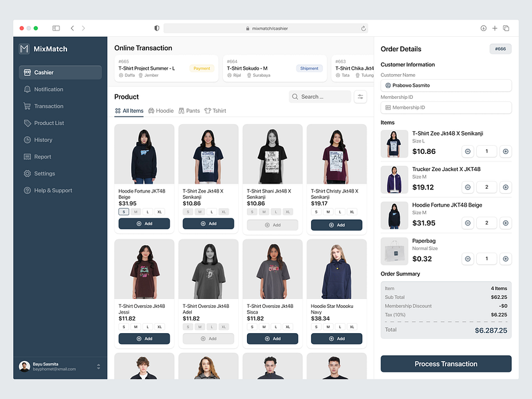Open online transaction #665 T-Shirt Project Summer
Screen dimensions: 532x399
(x=166, y=68)
